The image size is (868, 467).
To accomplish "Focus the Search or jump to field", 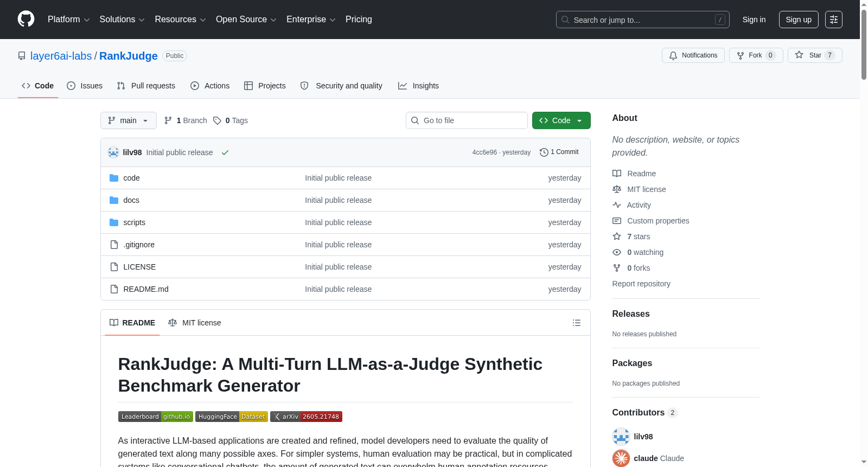I will 643,20.
